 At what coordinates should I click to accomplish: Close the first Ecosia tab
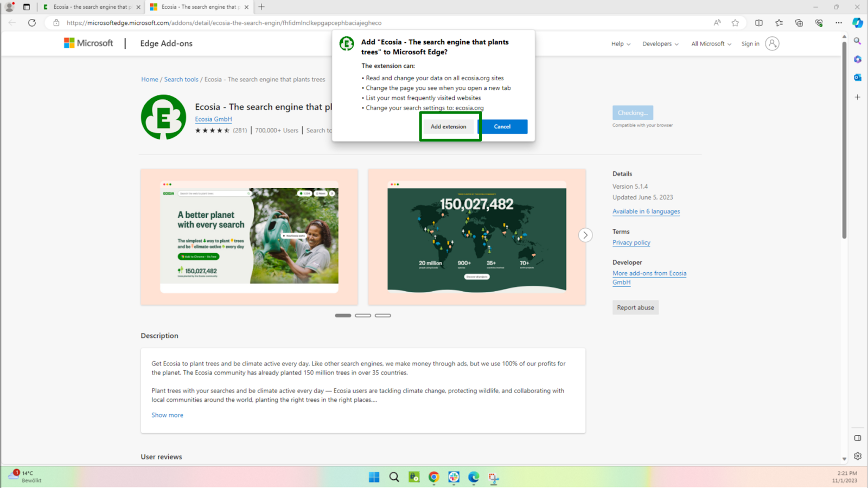138,7
